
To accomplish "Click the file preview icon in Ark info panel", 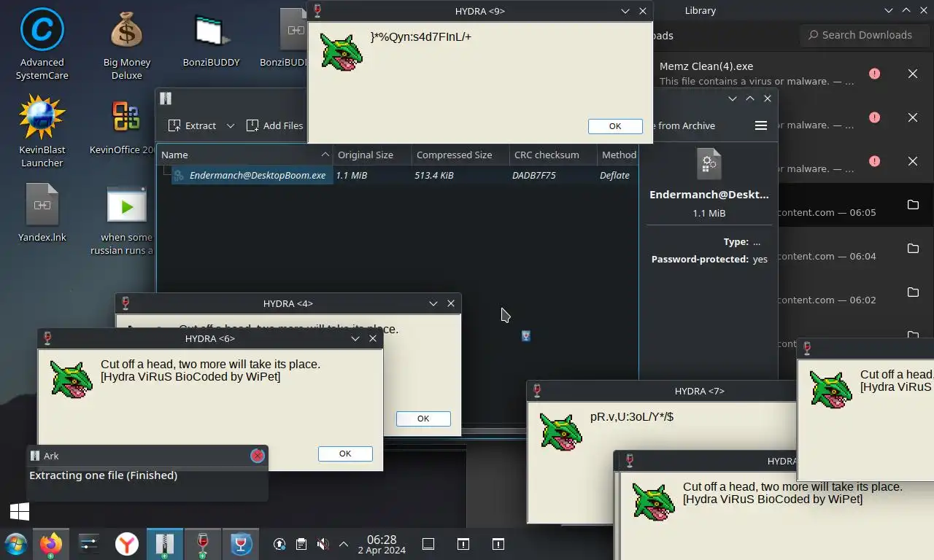I will pos(709,164).
